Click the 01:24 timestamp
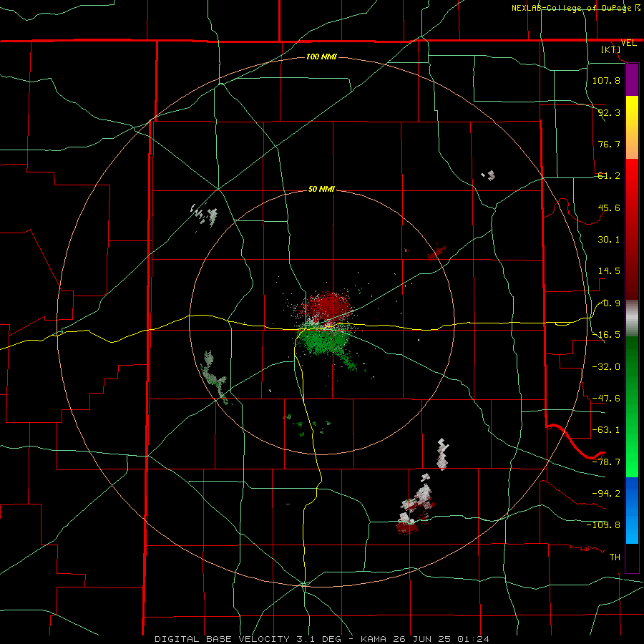This screenshot has height=644, width=644. [474, 639]
